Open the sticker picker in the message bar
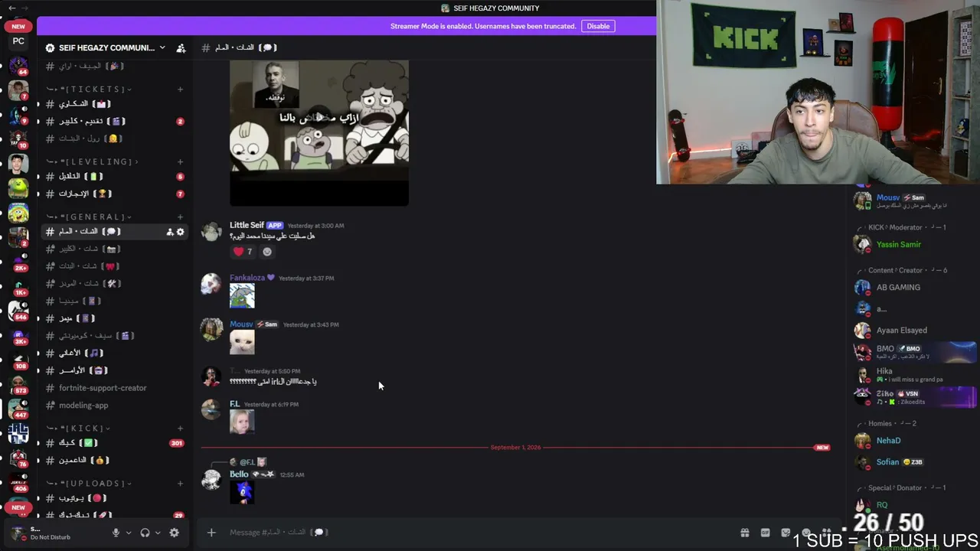980x551 pixels. coord(786,533)
